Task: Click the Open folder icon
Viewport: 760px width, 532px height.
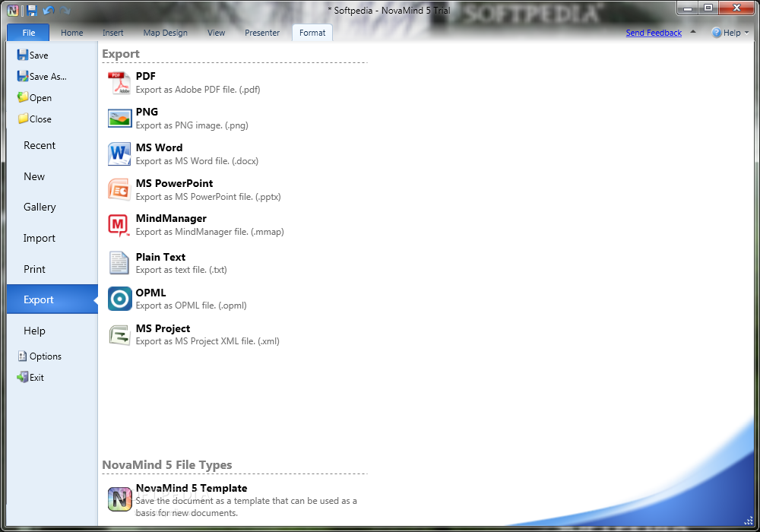Action: tap(22, 97)
